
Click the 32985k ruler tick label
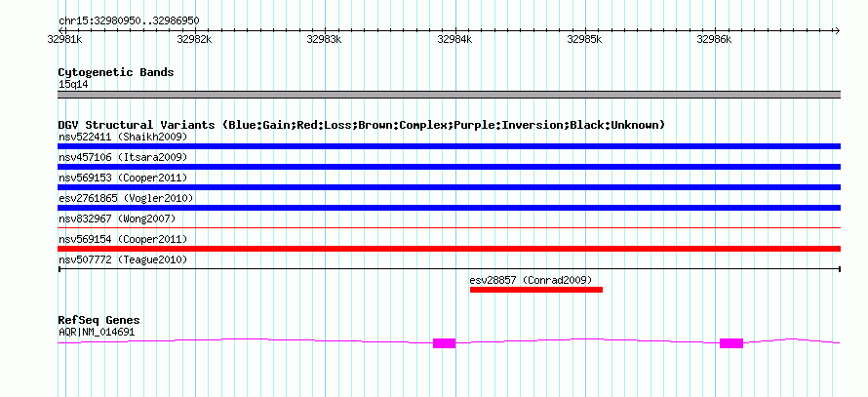pyautogui.click(x=585, y=39)
